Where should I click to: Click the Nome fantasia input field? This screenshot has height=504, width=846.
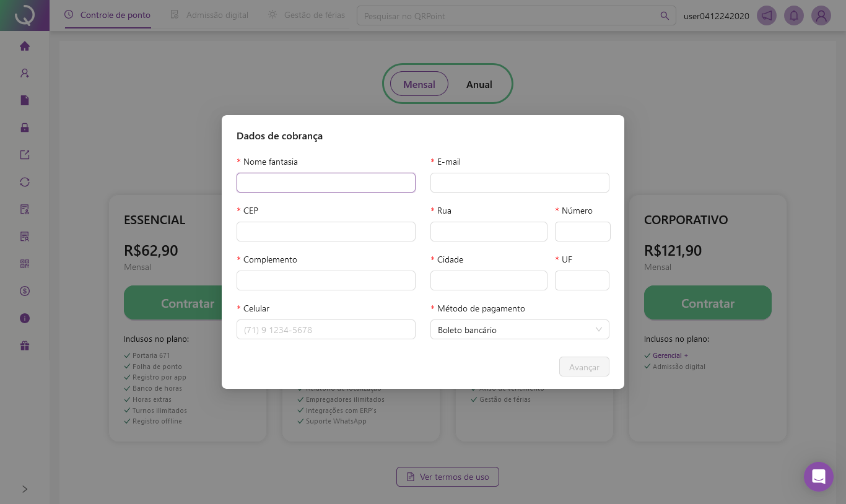coord(326,183)
